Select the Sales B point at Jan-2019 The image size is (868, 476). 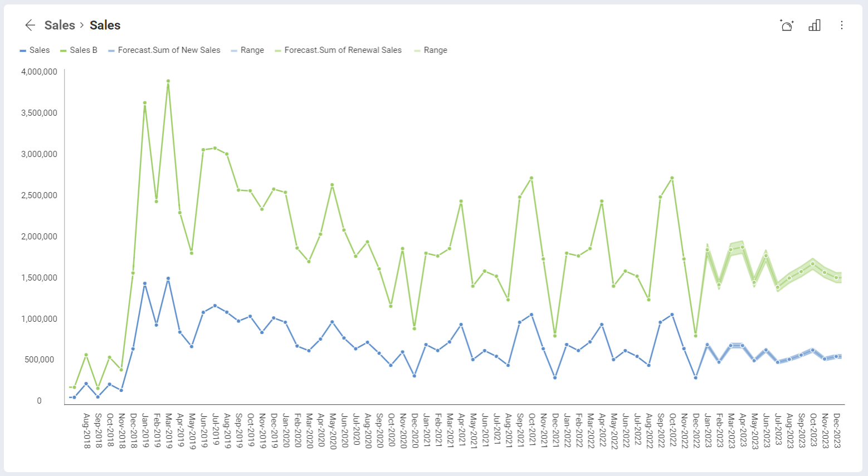coord(144,103)
